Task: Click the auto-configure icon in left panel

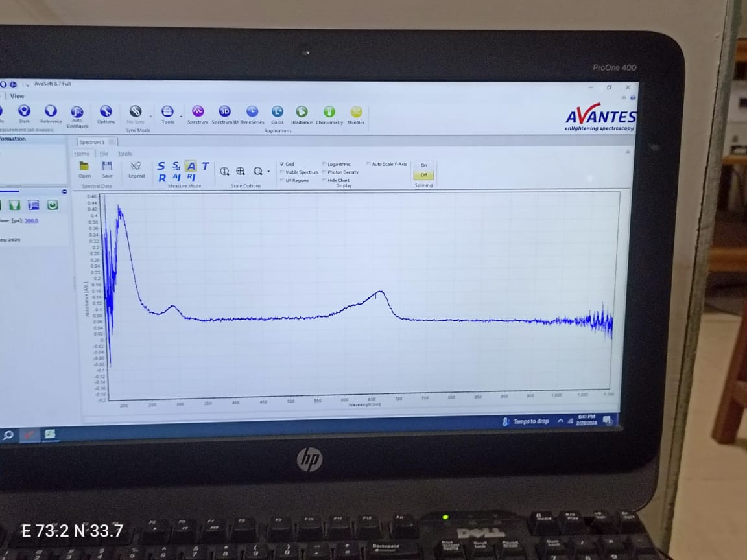Action: [x=33, y=205]
